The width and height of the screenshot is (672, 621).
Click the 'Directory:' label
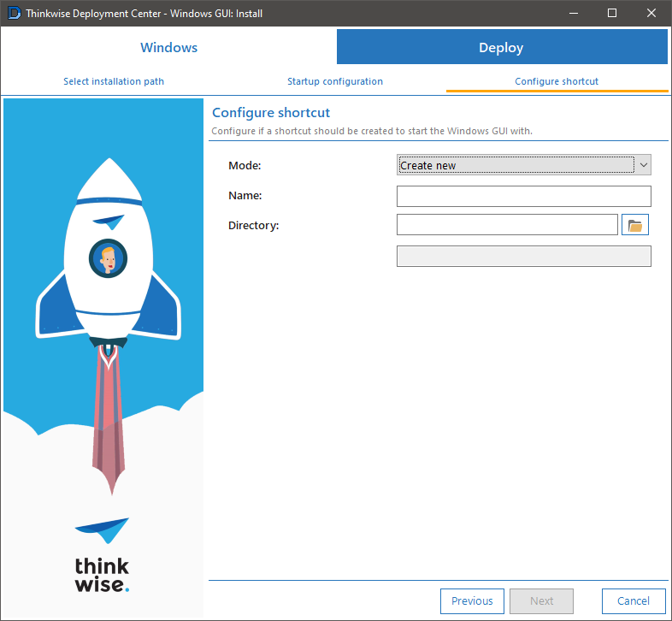pyautogui.click(x=253, y=226)
